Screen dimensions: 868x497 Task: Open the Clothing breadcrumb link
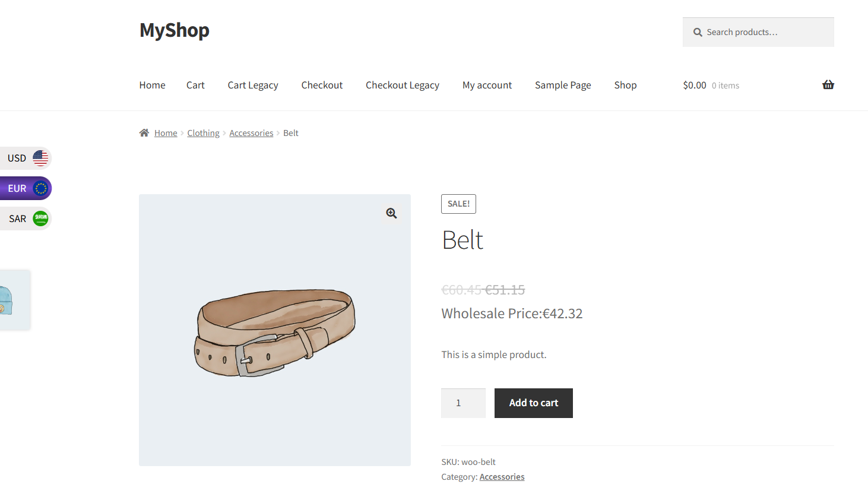coord(203,133)
